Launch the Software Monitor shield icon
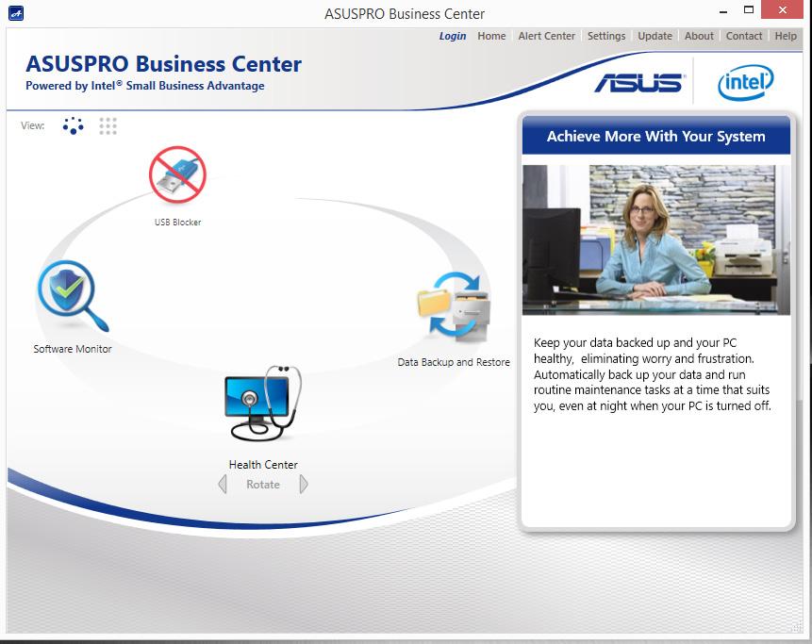This screenshot has height=644, width=812. point(73,296)
